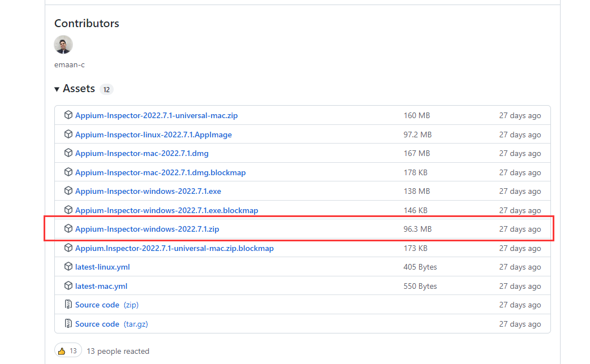The width and height of the screenshot is (590, 364).
Task: Click '27 days ago' on latest-mac.yml row
Action: click(x=520, y=286)
